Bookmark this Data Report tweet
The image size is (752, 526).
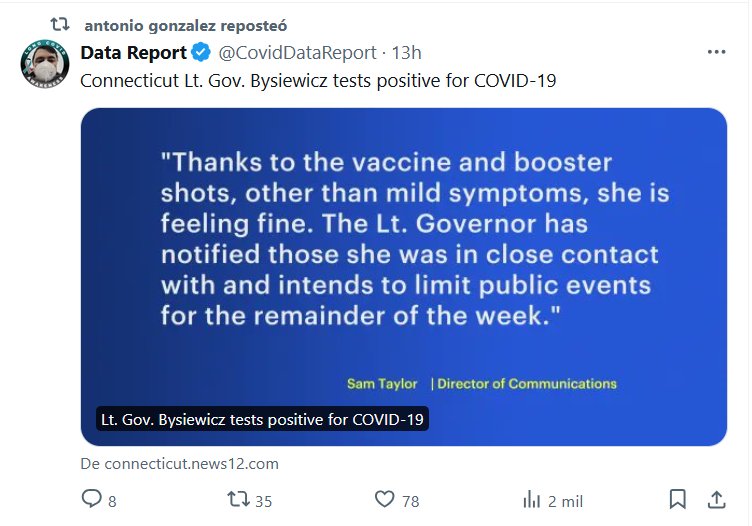(x=677, y=498)
